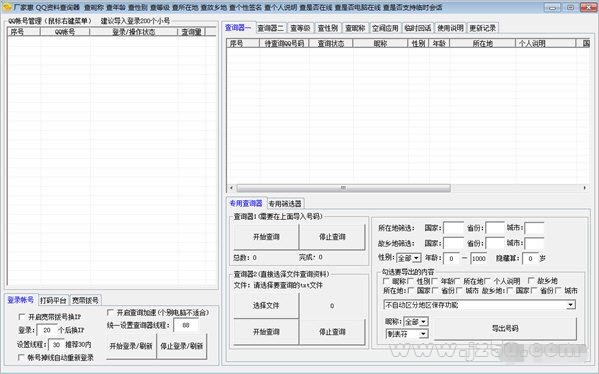This screenshot has width=599, height=374.
Task: Click 登录 count field showing 20
Action: (x=47, y=330)
